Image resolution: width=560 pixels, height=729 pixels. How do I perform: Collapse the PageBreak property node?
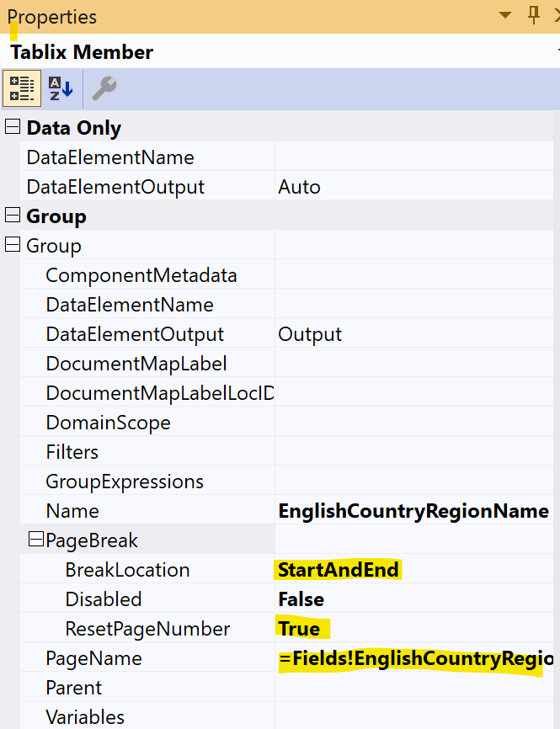point(36,540)
